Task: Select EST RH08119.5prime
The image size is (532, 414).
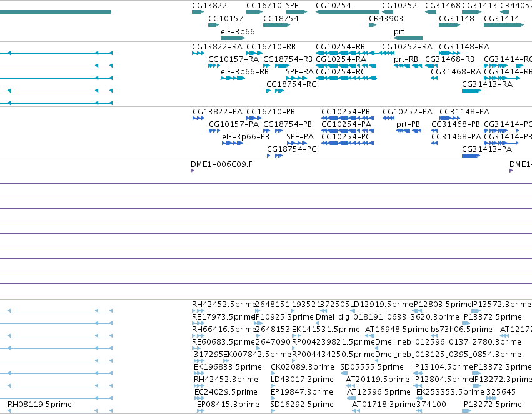Action: click(x=60, y=411)
